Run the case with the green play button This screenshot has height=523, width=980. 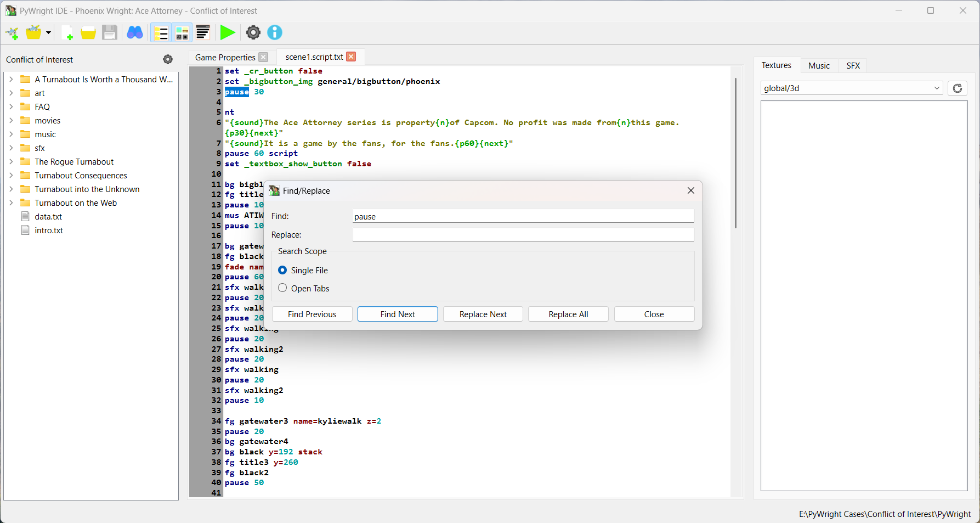point(228,33)
